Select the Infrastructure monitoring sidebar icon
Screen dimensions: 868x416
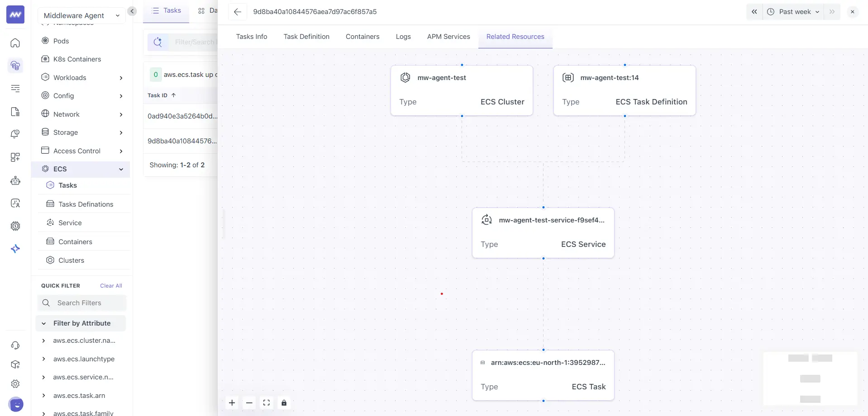pos(15,66)
